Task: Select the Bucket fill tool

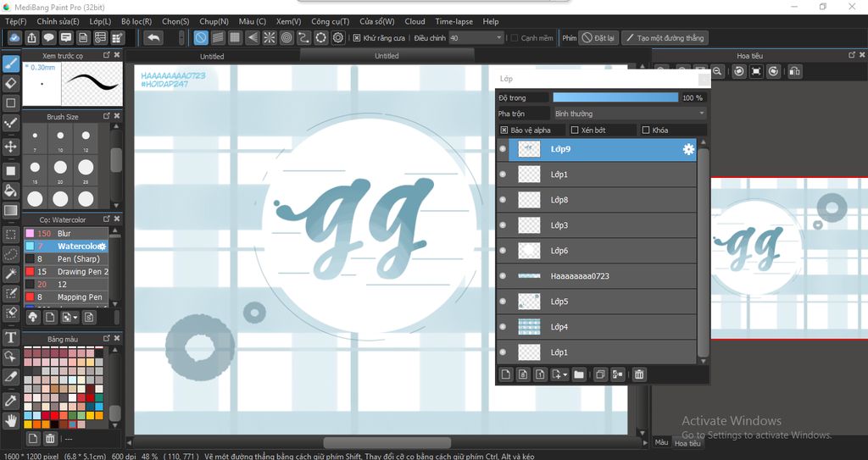Action: [10, 191]
